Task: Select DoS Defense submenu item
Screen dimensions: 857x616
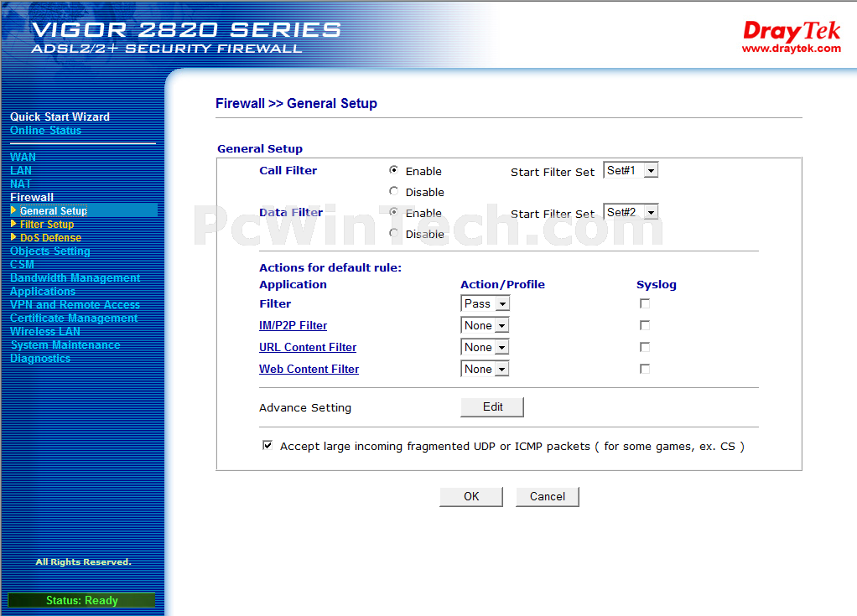Action: 50,237
